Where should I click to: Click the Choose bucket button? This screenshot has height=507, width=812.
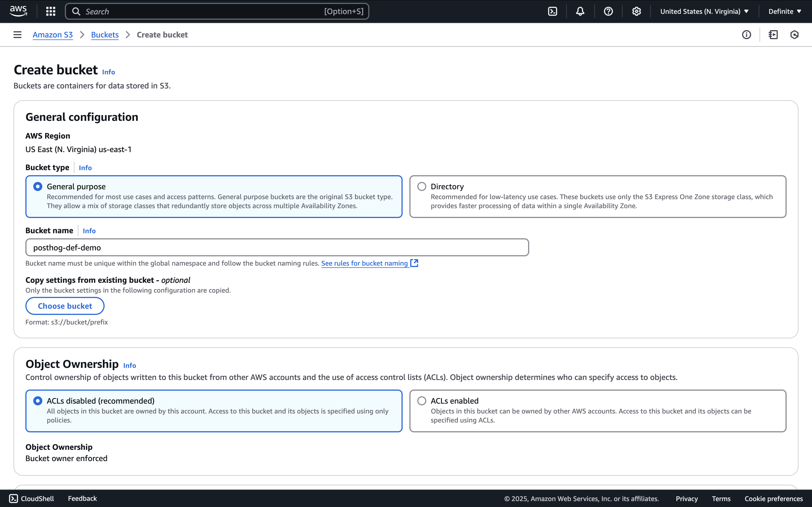(65, 306)
